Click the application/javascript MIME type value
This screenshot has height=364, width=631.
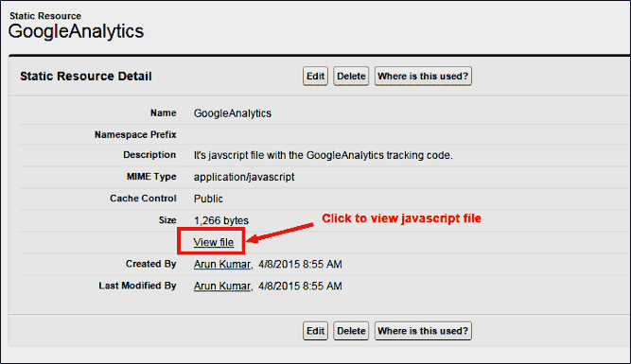click(x=244, y=177)
